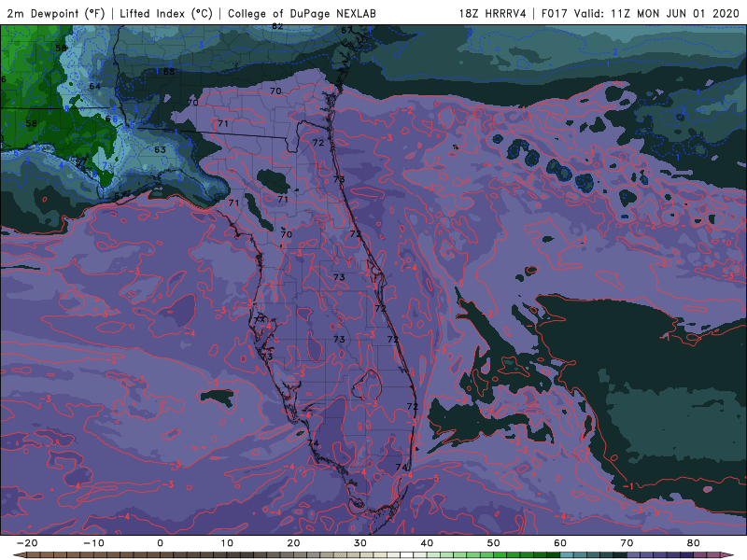This screenshot has height=560, width=747.
Task: Click the 70 label on color scale
Action: pyautogui.click(x=627, y=543)
